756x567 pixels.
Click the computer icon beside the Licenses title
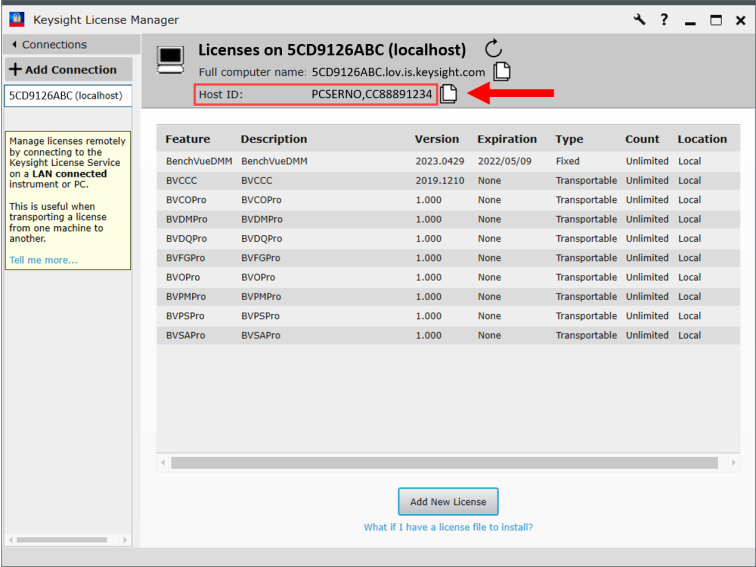pyautogui.click(x=170, y=60)
